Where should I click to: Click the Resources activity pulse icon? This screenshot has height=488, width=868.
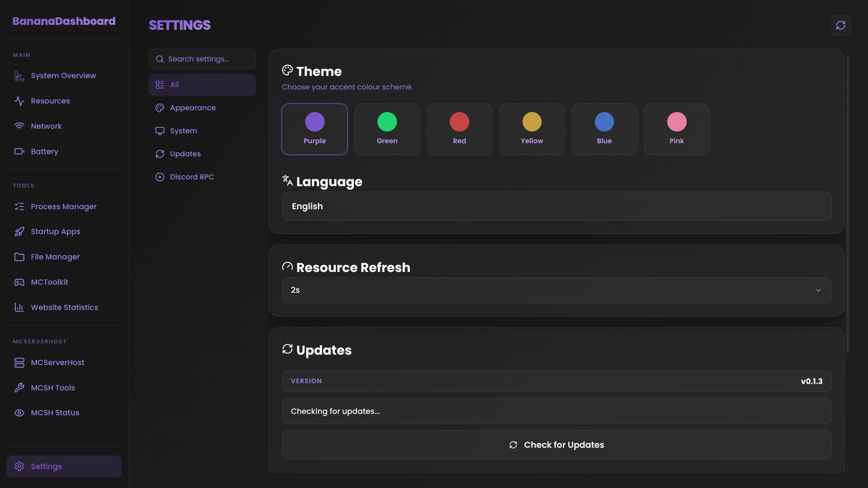tap(19, 101)
